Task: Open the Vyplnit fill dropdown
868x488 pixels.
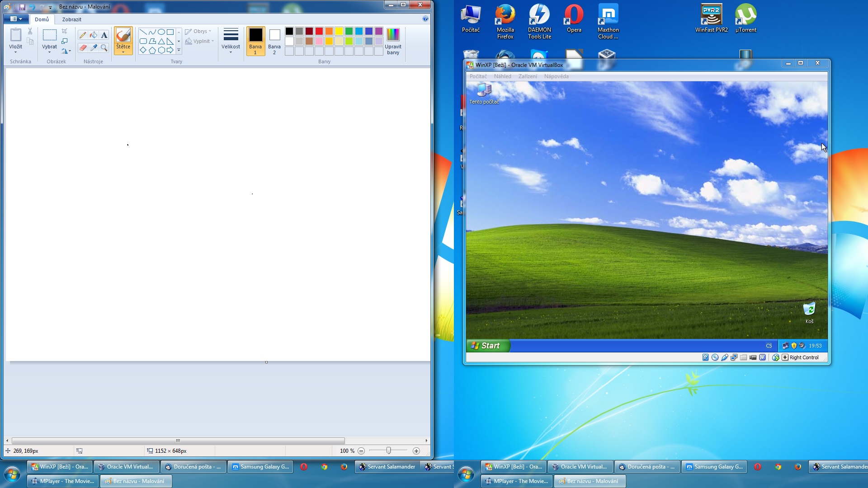Action: [200, 41]
